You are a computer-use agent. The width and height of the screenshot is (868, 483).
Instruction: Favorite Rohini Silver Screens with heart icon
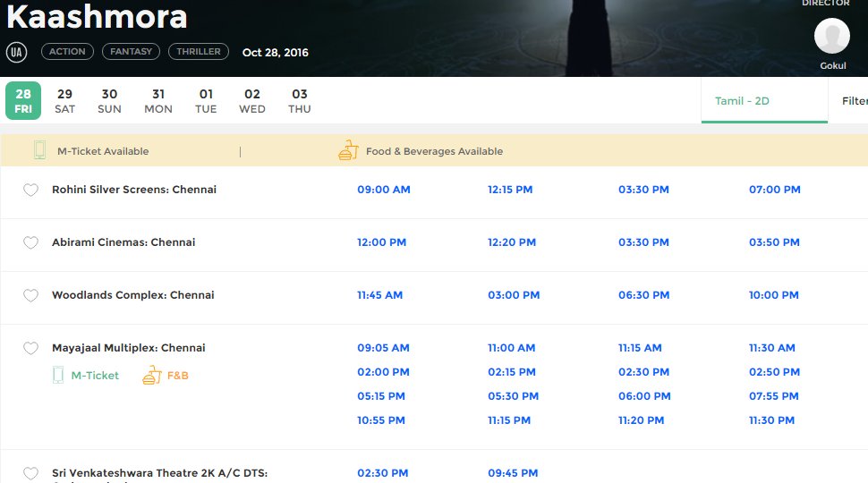[31, 190]
